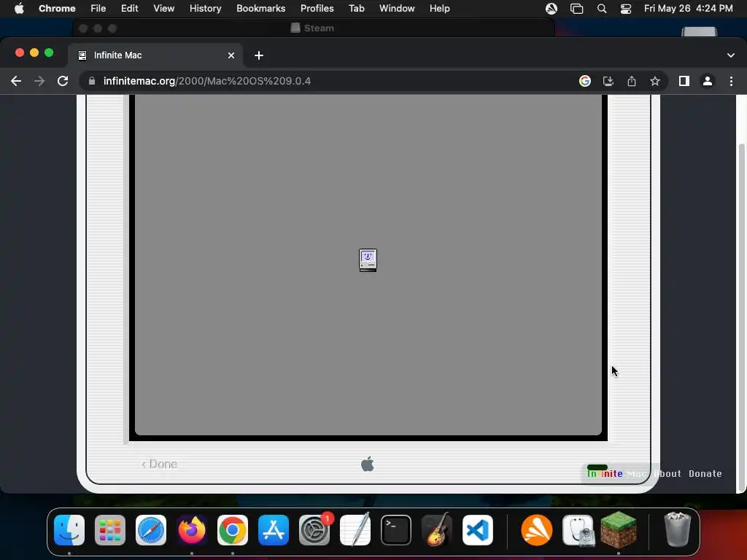The width and height of the screenshot is (747, 560).
Task: Expand tab search chevron
Action: 731,55
